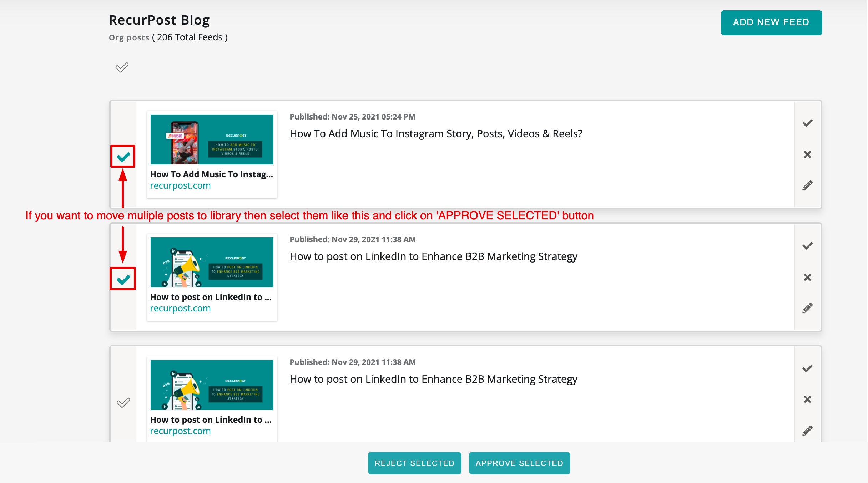Open recurpost.com link under the selected LinkedIn card
The width and height of the screenshot is (868, 483).
click(180, 309)
